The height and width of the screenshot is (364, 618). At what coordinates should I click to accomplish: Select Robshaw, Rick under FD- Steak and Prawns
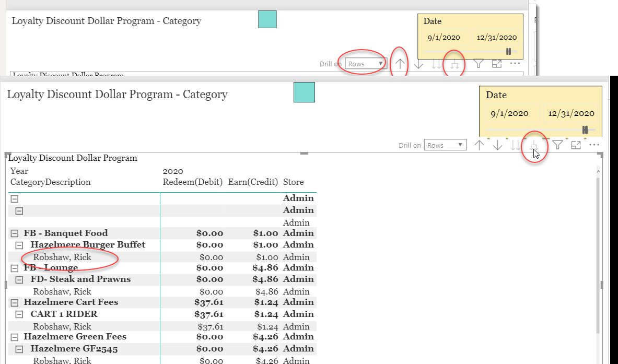click(62, 292)
